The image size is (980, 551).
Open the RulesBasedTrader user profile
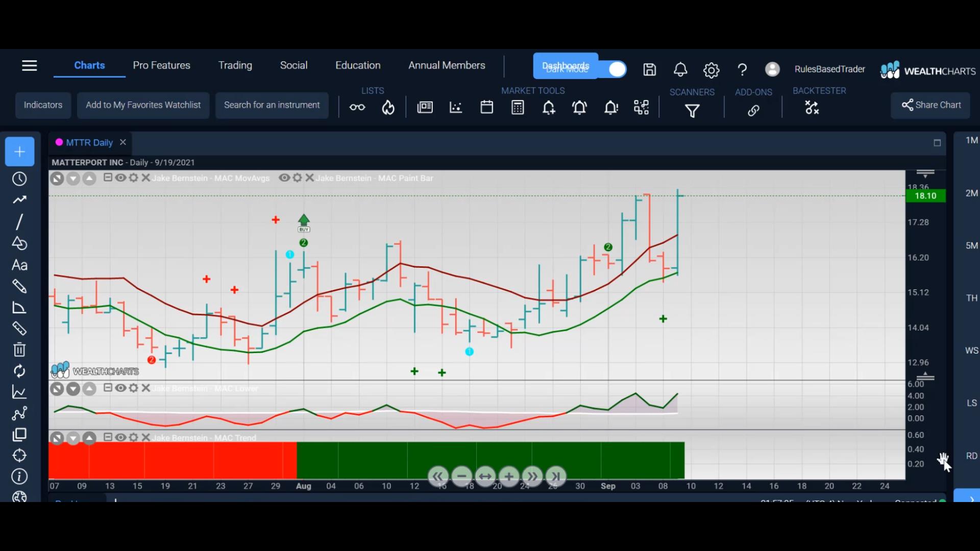829,69
